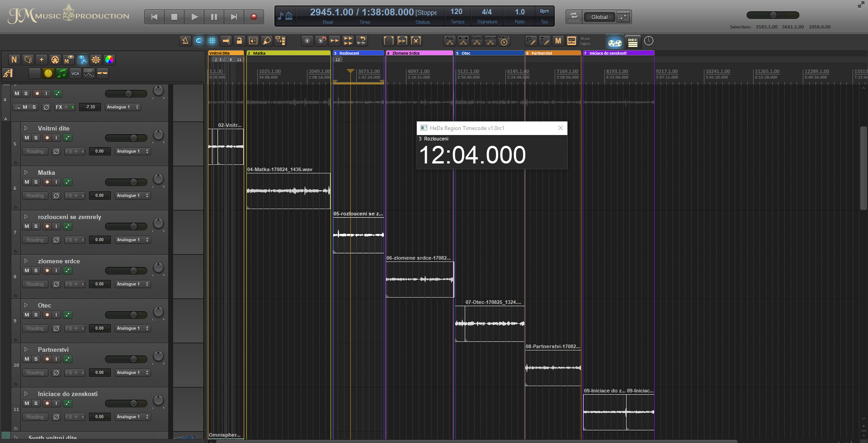Expand the Iniciace do zenskosti track triangle
Image resolution: width=868 pixels, height=443 pixels.
26,394
